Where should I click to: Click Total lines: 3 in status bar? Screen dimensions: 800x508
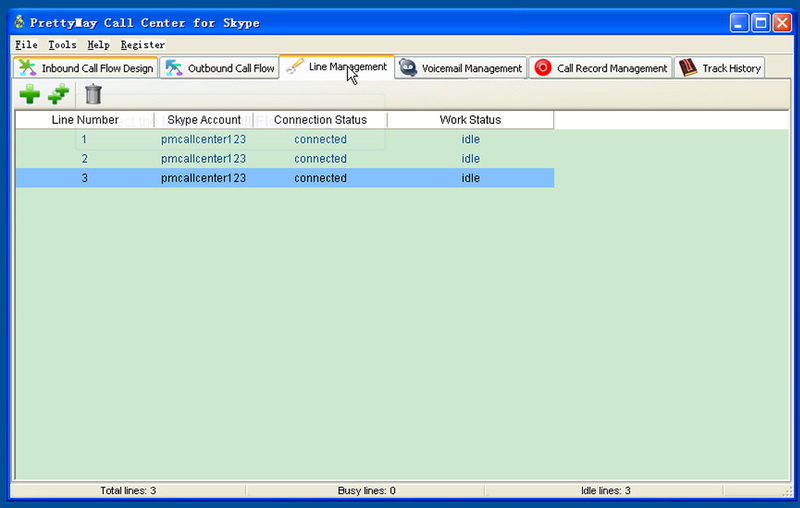pos(128,491)
